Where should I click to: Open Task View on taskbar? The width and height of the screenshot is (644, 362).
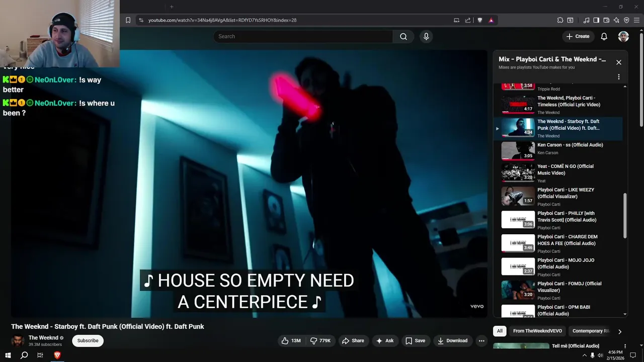click(x=40, y=355)
